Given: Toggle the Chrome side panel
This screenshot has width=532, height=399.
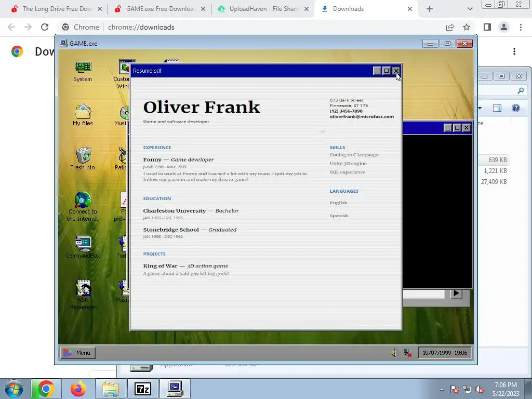Looking at the screenshot, I should [x=487, y=27].
